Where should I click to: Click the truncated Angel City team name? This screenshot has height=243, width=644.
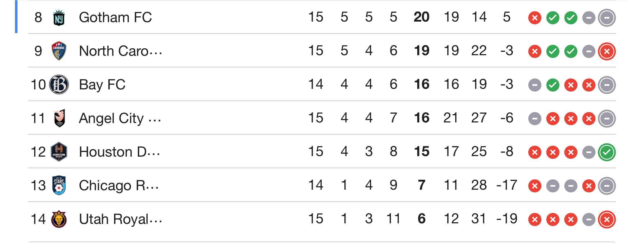[120, 118]
